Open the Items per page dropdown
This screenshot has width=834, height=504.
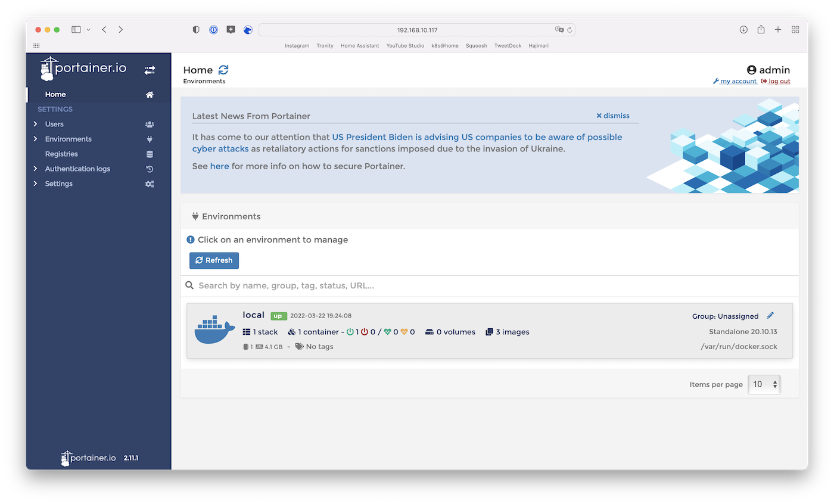[x=764, y=384]
